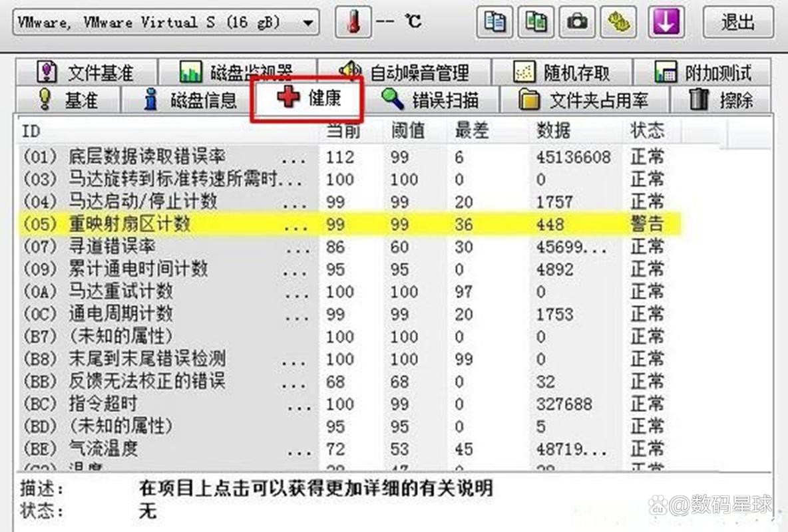Click the 当前 column header
The image size is (788, 532).
(352, 131)
